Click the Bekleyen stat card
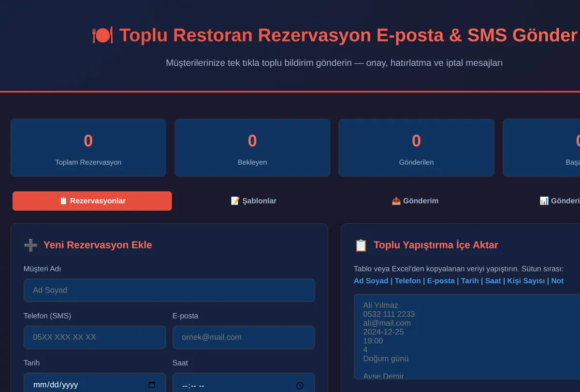580x392 pixels. click(x=252, y=148)
